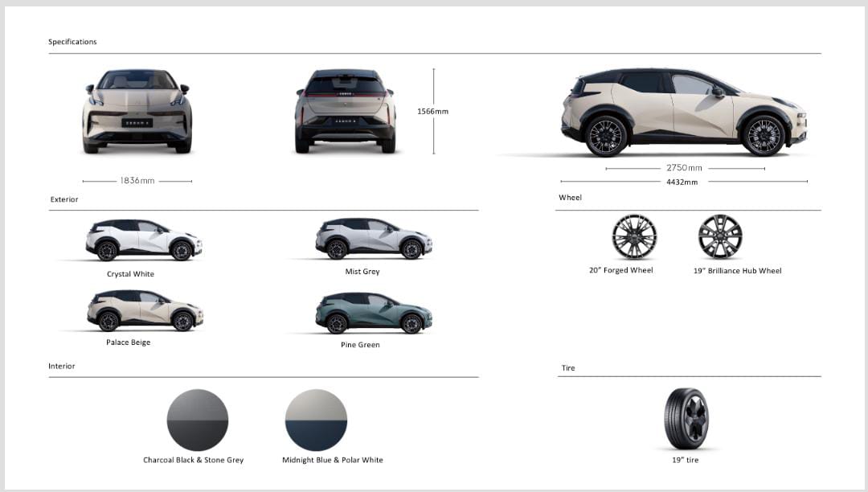Click the 20" Forged Wheel icon
This screenshot has width=868, height=492.
(634, 237)
